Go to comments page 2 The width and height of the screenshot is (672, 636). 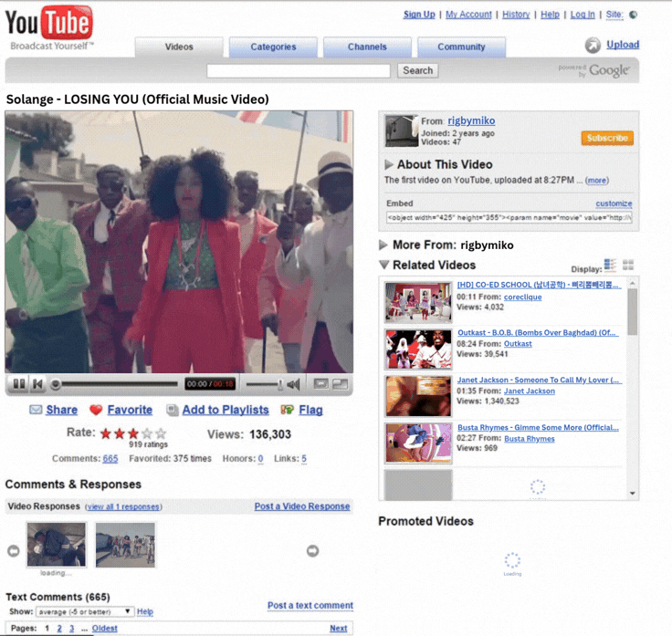pyautogui.click(x=59, y=629)
